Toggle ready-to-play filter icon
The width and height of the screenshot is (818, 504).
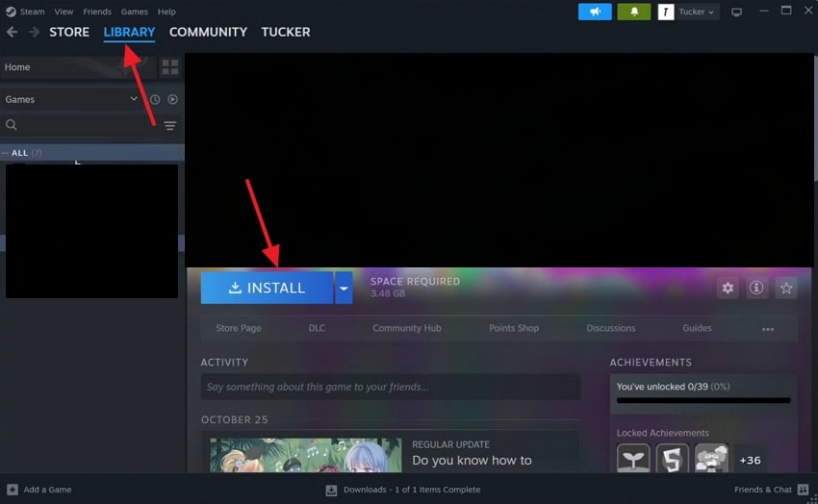tap(172, 99)
